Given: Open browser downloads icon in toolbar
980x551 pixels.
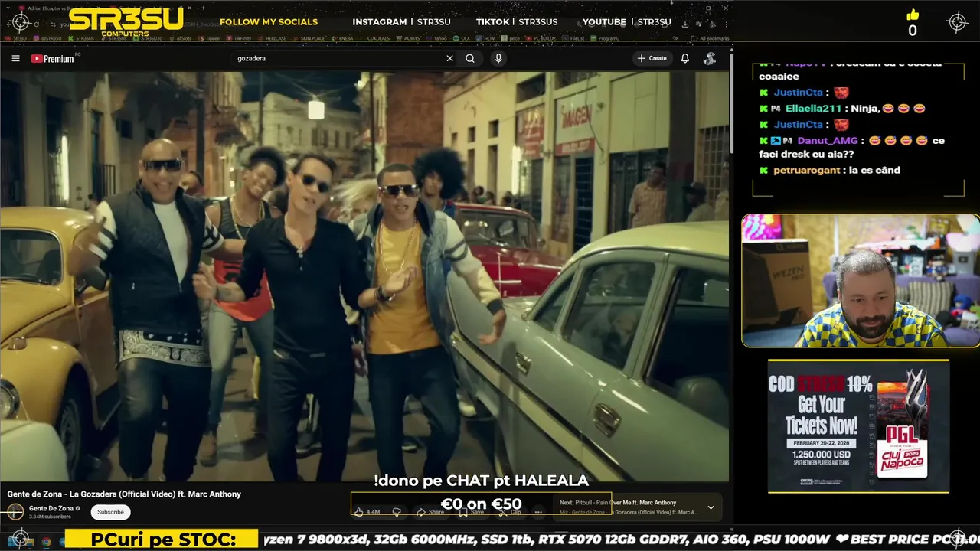Looking at the screenshot, I should pos(685,24).
